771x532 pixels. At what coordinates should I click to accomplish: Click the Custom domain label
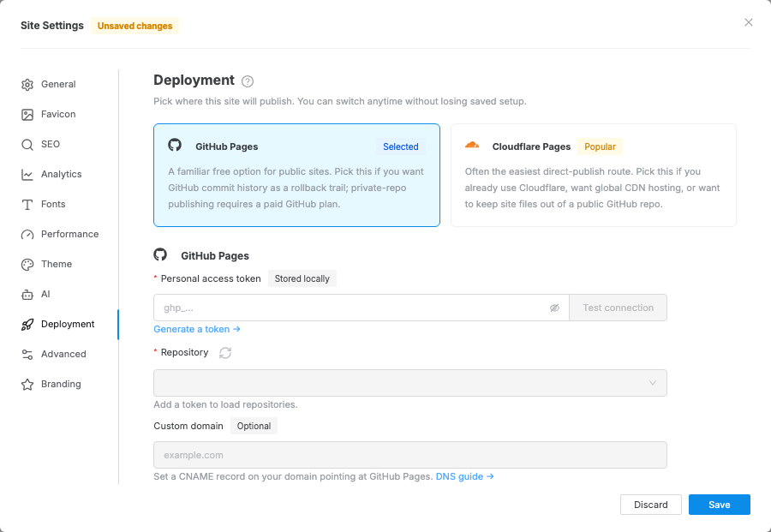point(188,426)
